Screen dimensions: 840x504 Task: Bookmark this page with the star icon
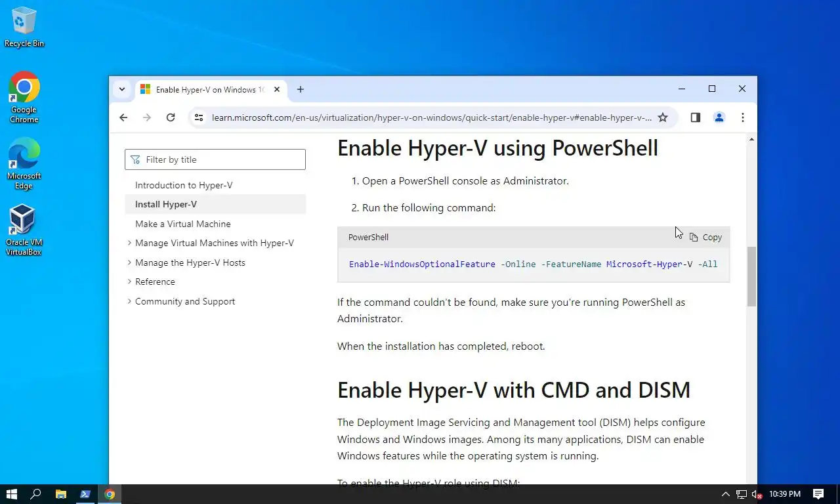click(x=663, y=117)
